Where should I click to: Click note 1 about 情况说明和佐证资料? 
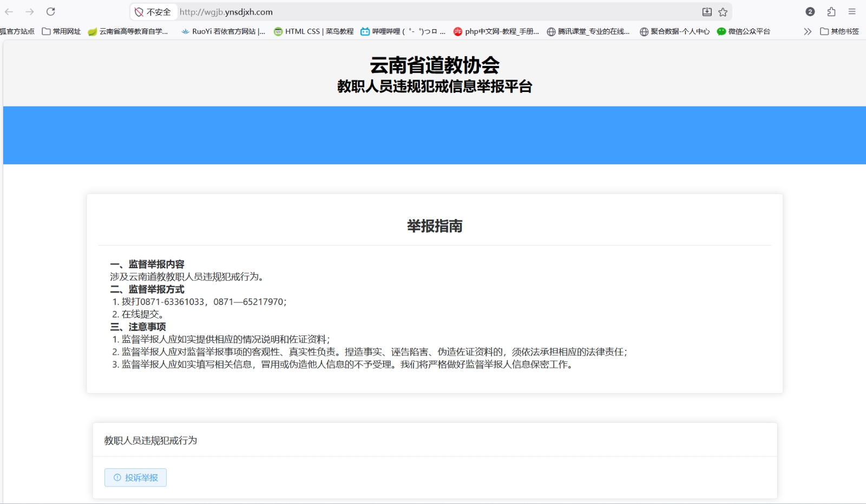[x=221, y=340]
